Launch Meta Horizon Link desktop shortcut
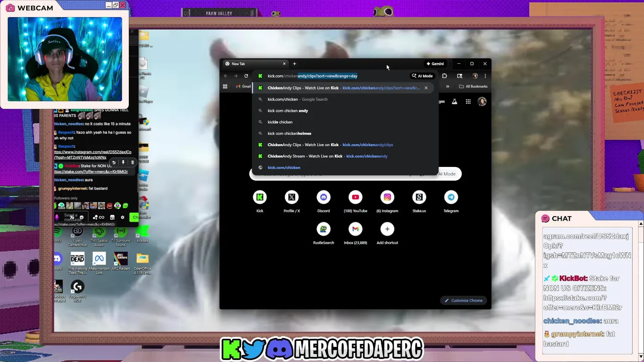The height and width of the screenshot is (362, 644). click(x=99, y=262)
